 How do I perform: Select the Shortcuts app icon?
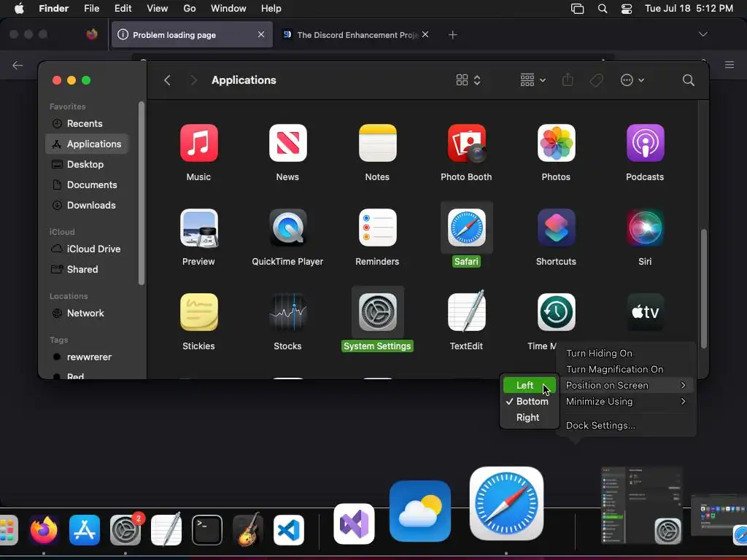click(556, 228)
